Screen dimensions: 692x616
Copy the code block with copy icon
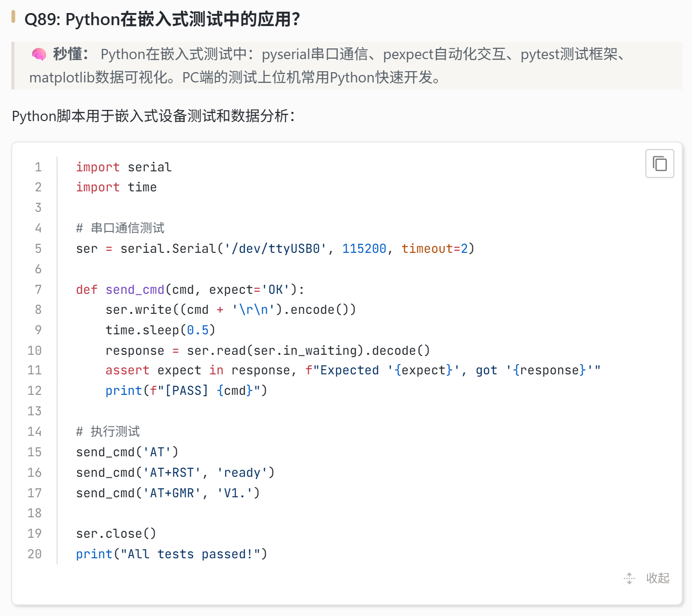(659, 163)
